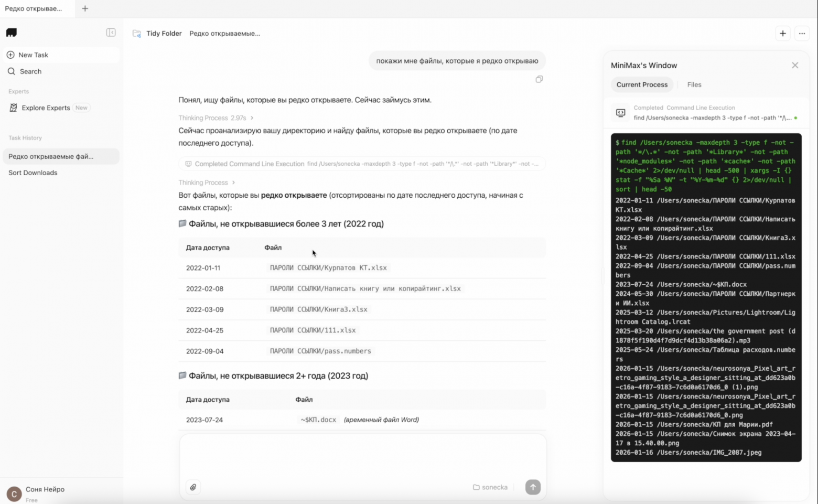The height and width of the screenshot is (504, 818).
Task: Click the MiniMax logo in the sidebar
Action: coord(11,33)
